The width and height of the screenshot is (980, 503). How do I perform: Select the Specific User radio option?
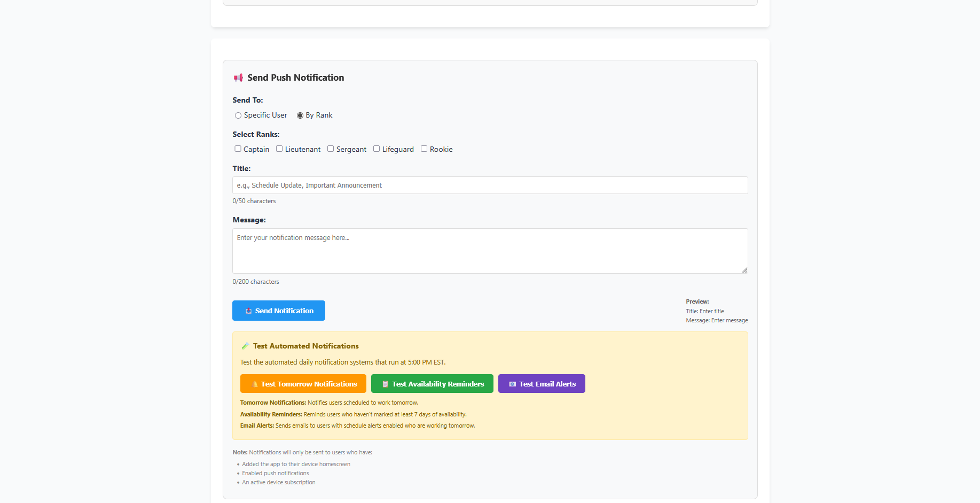coord(238,115)
